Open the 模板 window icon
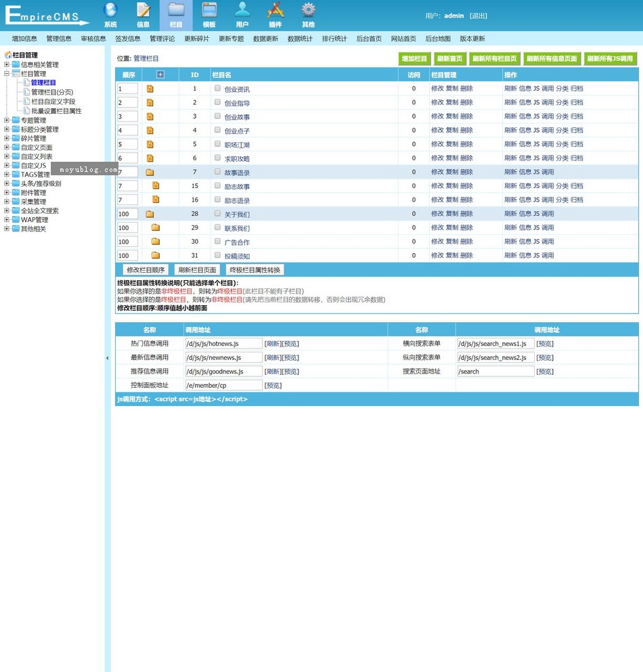 point(209,10)
